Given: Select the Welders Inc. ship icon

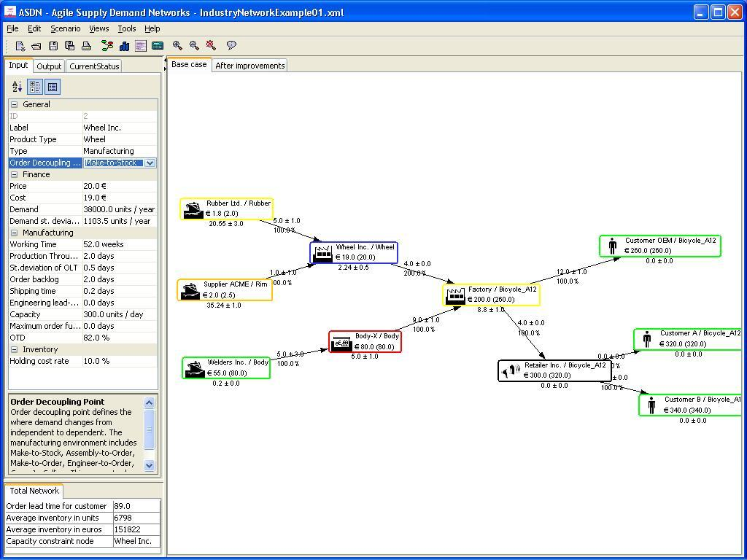Looking at the screenshot, I should (x=195, y=368).
